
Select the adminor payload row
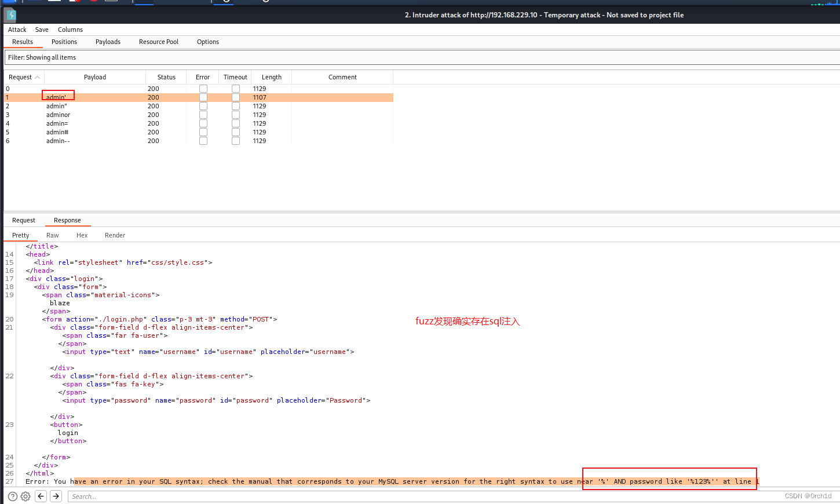(x=199, y=115)
